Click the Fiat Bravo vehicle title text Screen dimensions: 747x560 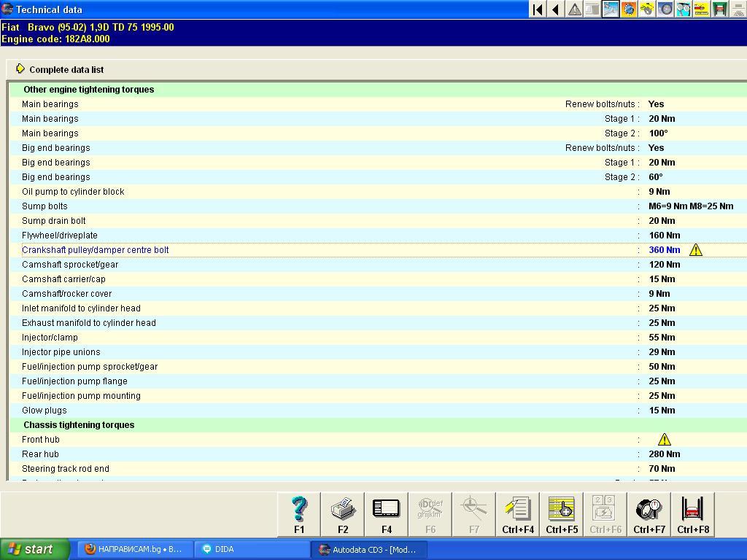(88, 27)
